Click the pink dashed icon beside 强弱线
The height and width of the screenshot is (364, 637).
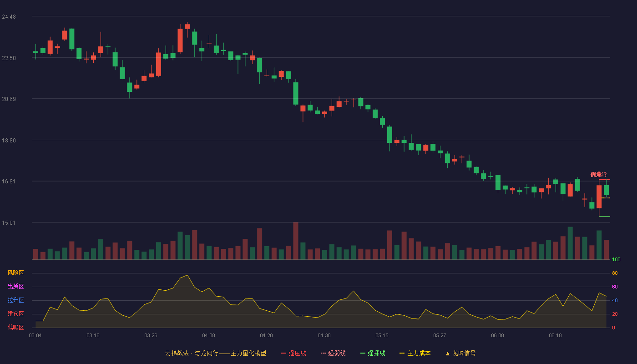tap(323, 353)
